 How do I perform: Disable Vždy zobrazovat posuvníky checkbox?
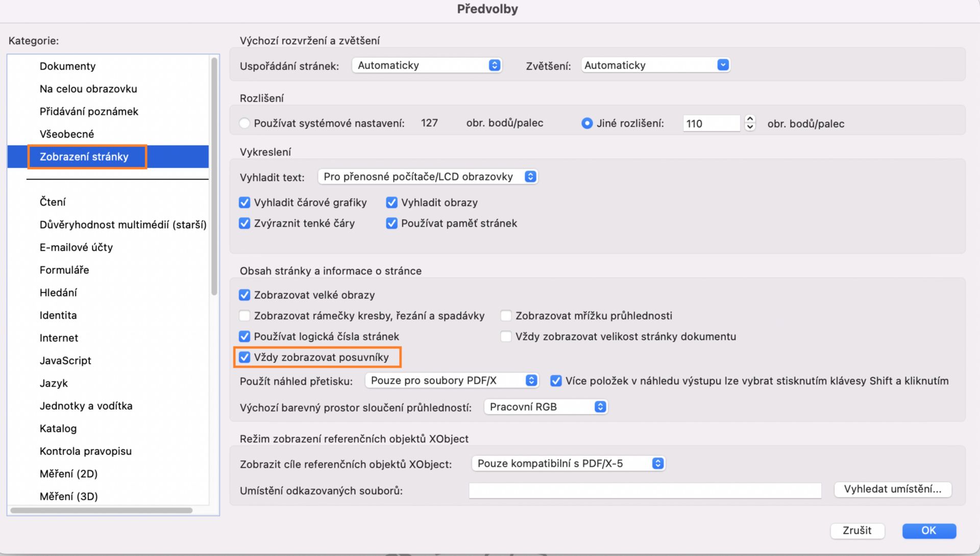(245, 358)
